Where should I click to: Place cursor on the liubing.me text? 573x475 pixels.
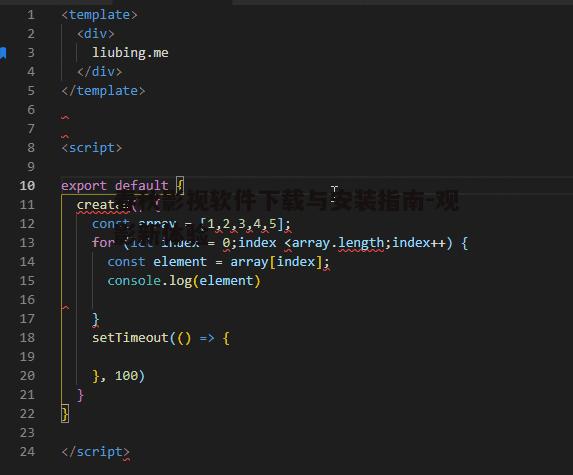pyautogui.click(x=130, y=53)
